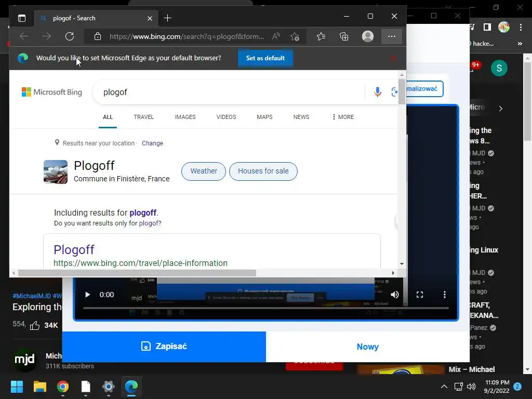This screenshot has width=532, height=399.
Task: Open the bing.com/travel/place-information URL
Action: click(140, 263)
